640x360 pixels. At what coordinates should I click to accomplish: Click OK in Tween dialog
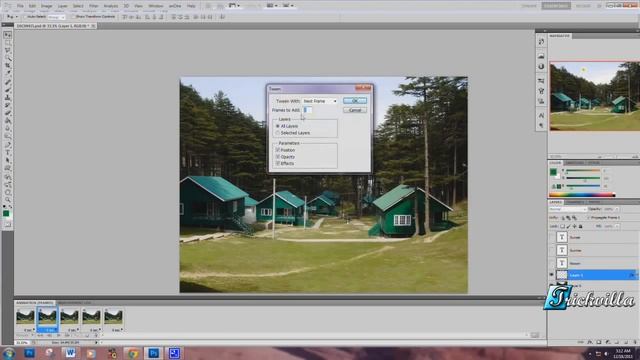tap(355, 101)
